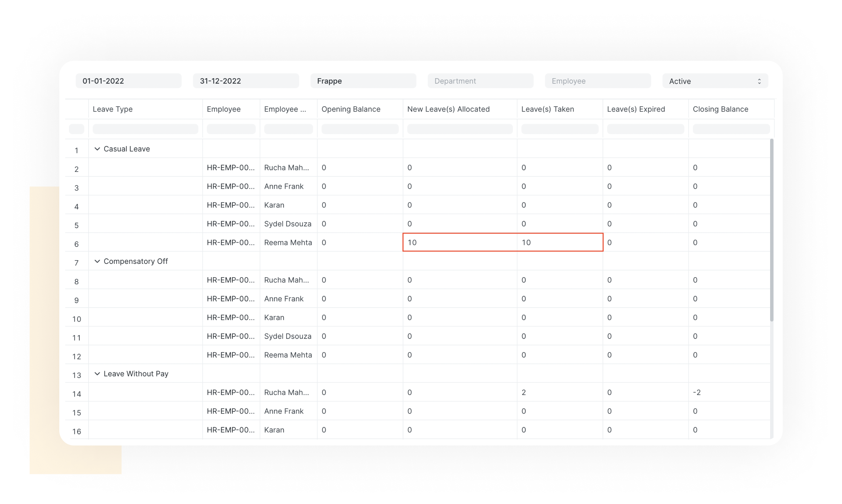This screenshot has width=842, height=504.
Task: Select Reema Mehta in row 6
Action: point(288,242)
